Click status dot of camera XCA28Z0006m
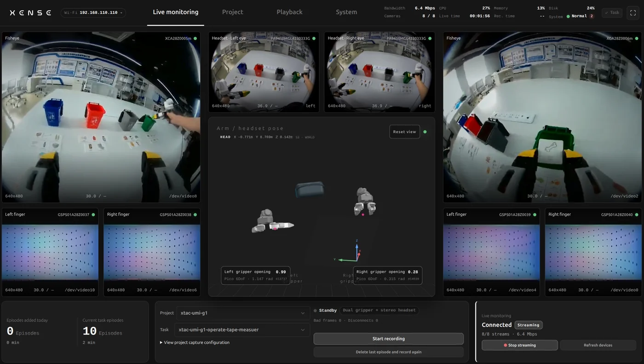The width and height of the screenshot is (644, 364). (637, 39)
